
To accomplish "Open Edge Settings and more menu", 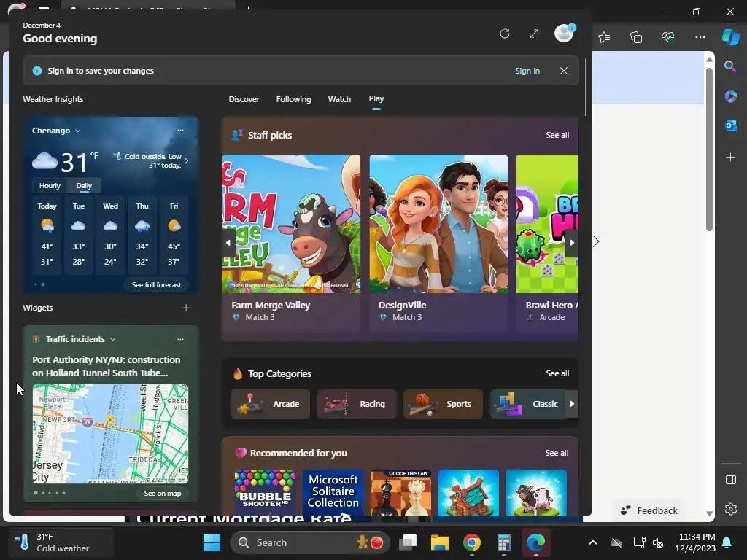I will 700,37.
